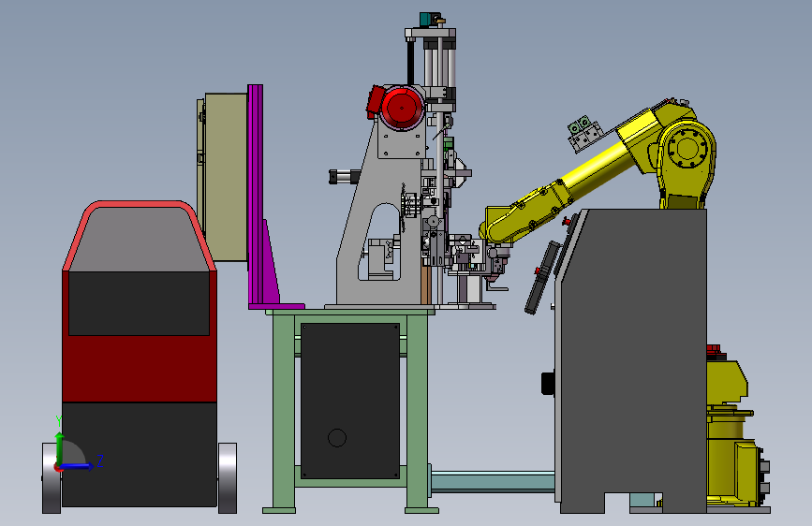Select the teal horizontal beam near the floor

493,481
